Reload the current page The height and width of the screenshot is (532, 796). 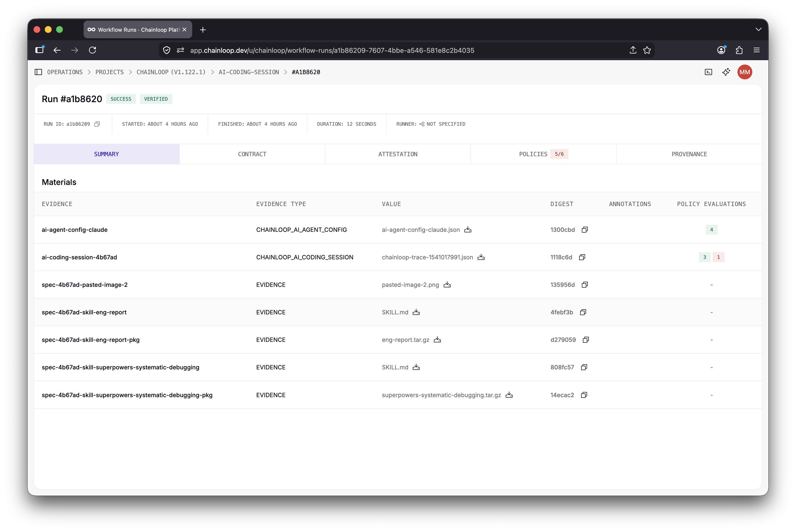(92, 50)
